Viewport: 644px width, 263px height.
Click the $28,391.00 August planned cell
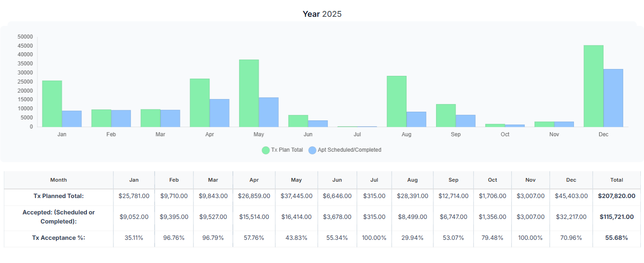point(412,196)
